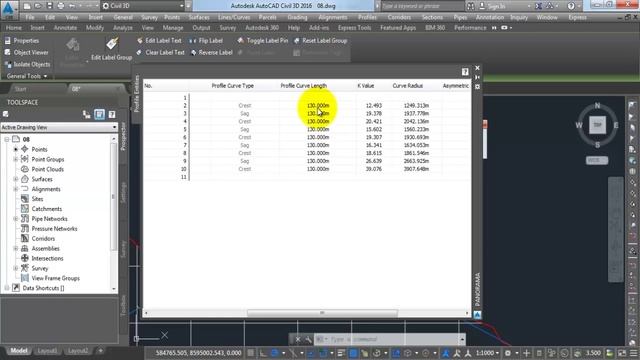This screenshot has height=360, width=640.
Task: Sort by Profile Curve Type column header
Action: coord(232,86)
